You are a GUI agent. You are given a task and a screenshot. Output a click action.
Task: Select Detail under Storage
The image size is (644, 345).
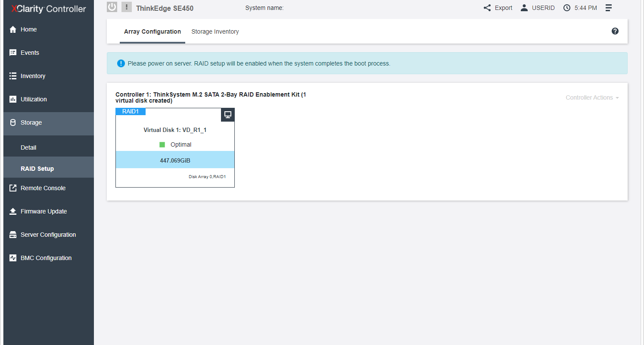49,147
